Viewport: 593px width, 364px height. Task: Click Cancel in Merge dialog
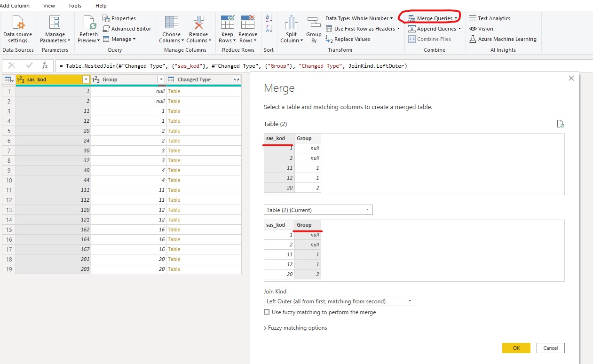click(551, 348)
